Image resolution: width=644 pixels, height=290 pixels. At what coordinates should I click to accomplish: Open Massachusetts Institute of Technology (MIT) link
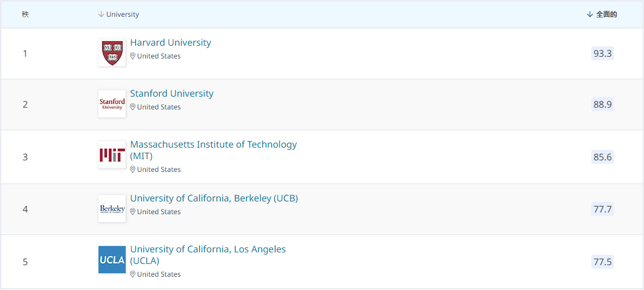(x=214, y=150)
